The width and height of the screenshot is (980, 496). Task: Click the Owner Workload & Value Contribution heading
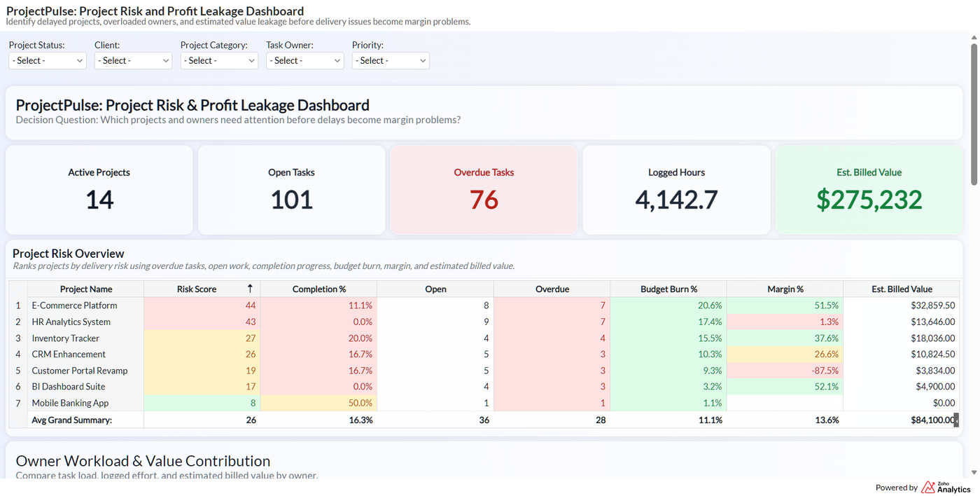point(143,461)
